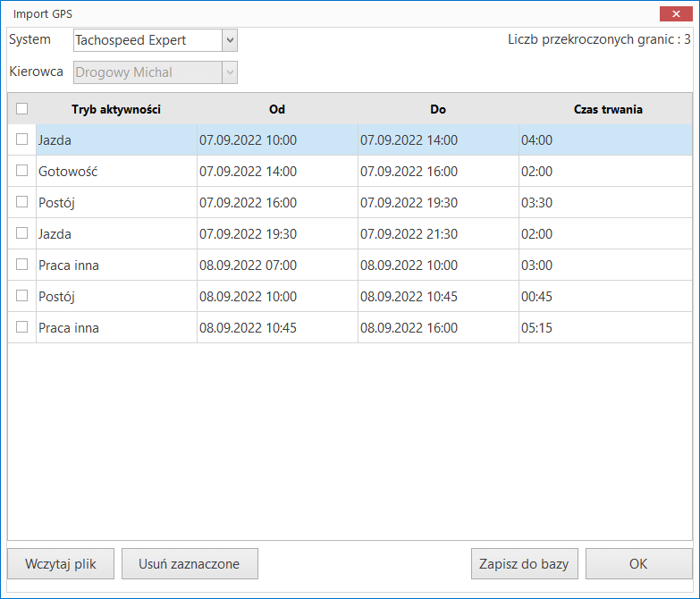The height and width of the screenshot is (599, 700).
Task: Close the Import GPS dialog
Action: [672, 13]
